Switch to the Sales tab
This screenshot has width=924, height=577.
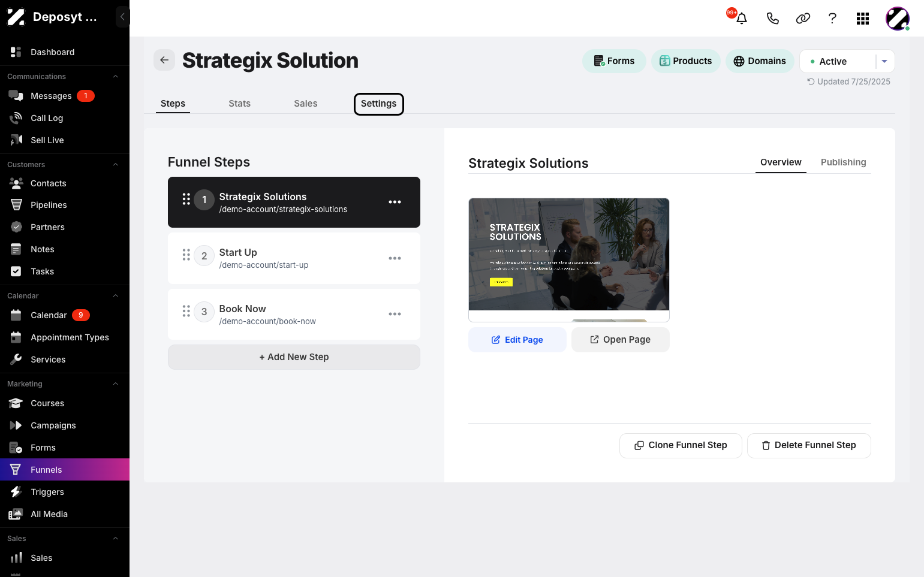click(x=306, y=104)
